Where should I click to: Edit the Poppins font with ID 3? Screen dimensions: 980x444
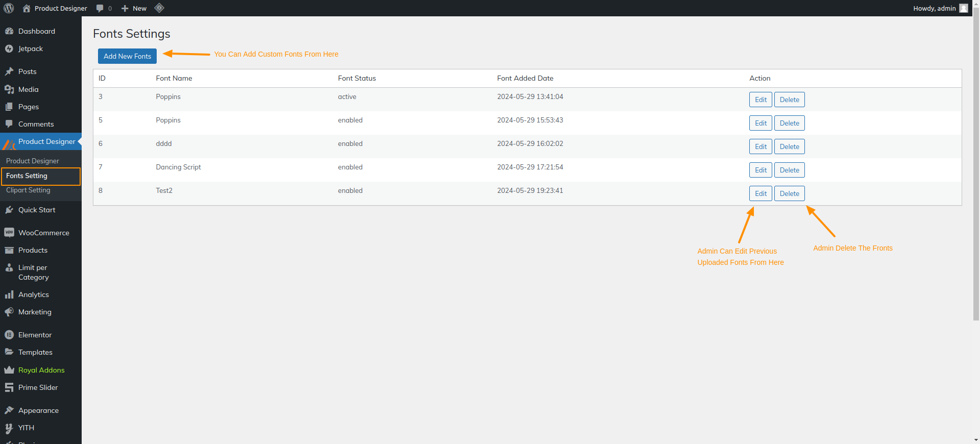[x=761, y=100]
